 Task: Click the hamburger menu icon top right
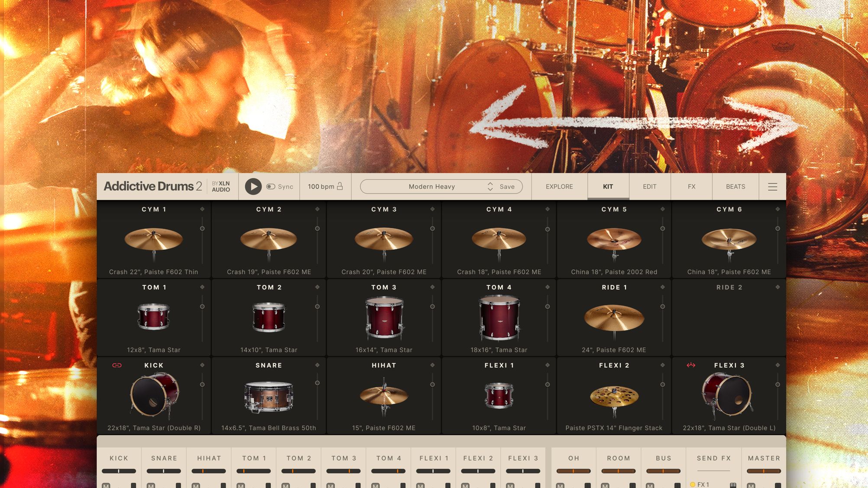(772, 187)
